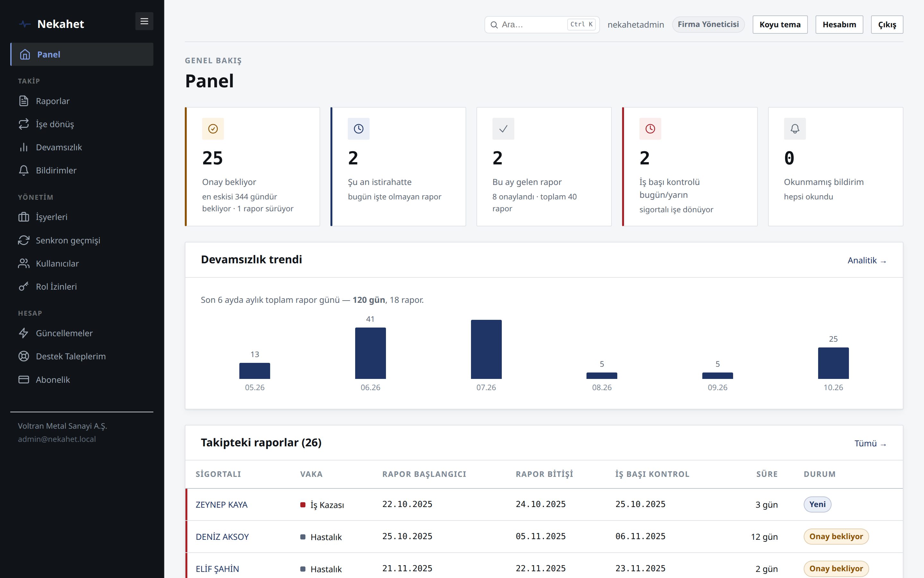Open the Raporlar menu item

pos(82,101)
